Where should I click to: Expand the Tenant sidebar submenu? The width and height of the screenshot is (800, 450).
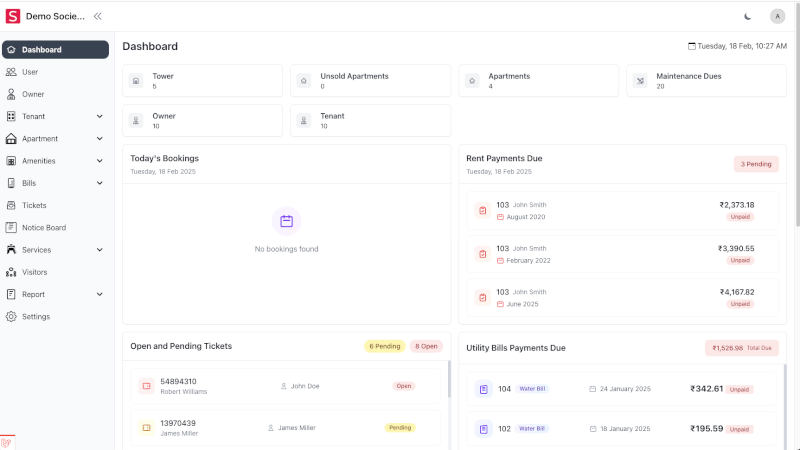coord(99,116)
